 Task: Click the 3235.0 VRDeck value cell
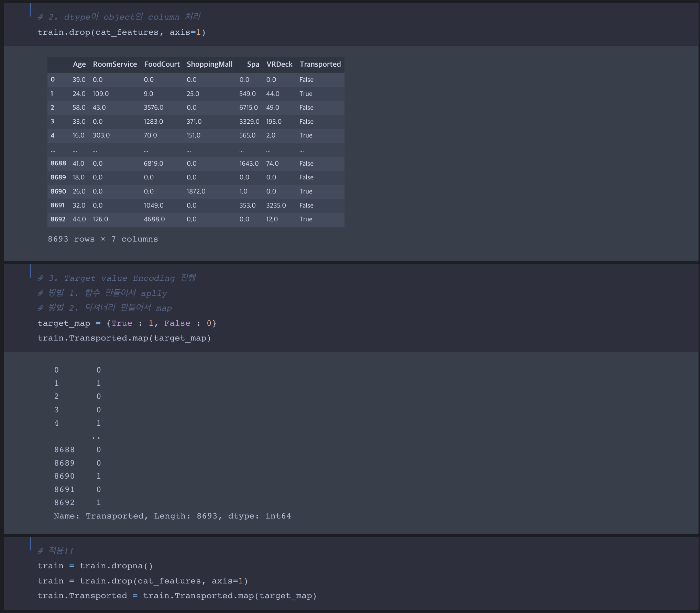276,205
